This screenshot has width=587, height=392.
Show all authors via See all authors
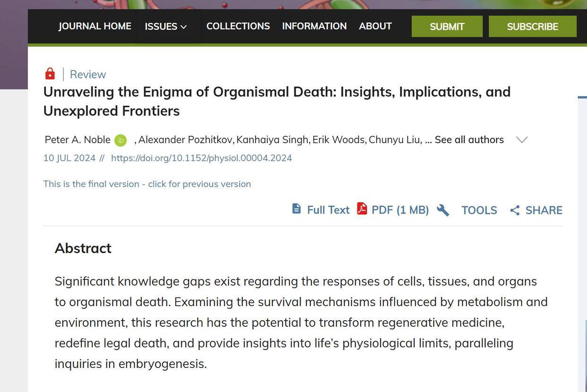(x=469, y=140)
